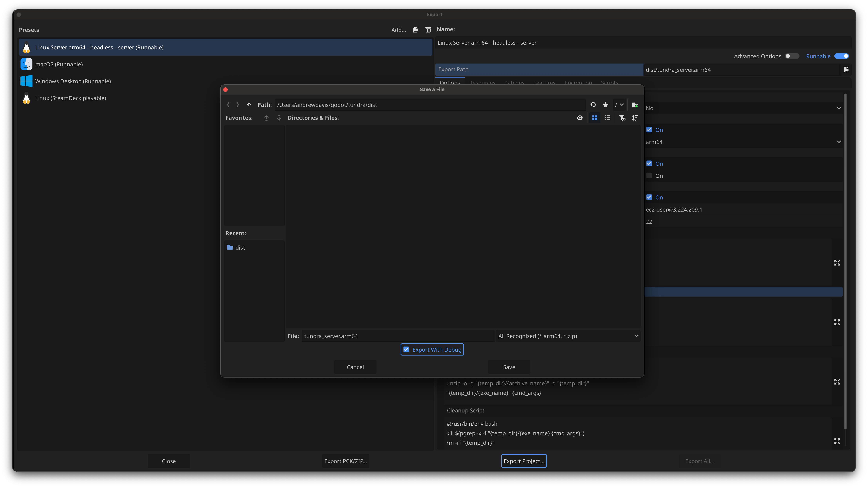868x487 pixels.
Task: Select the macOS (Runnable) preset
Action: (225, 64)
